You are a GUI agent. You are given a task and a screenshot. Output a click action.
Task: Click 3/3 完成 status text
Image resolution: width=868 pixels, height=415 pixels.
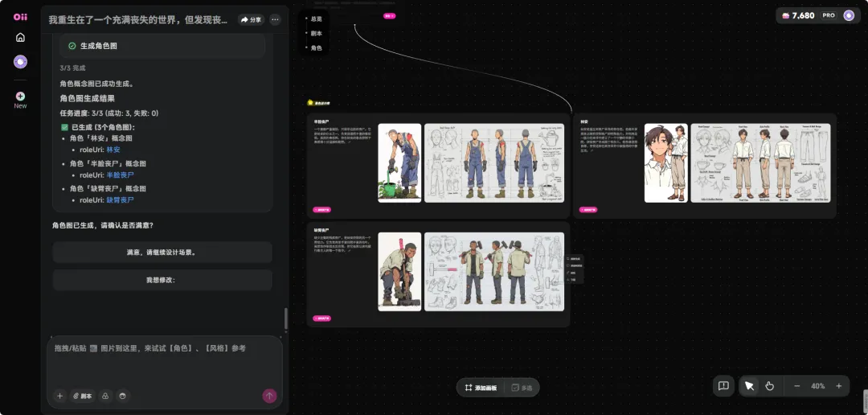click(x=73, y=68)
